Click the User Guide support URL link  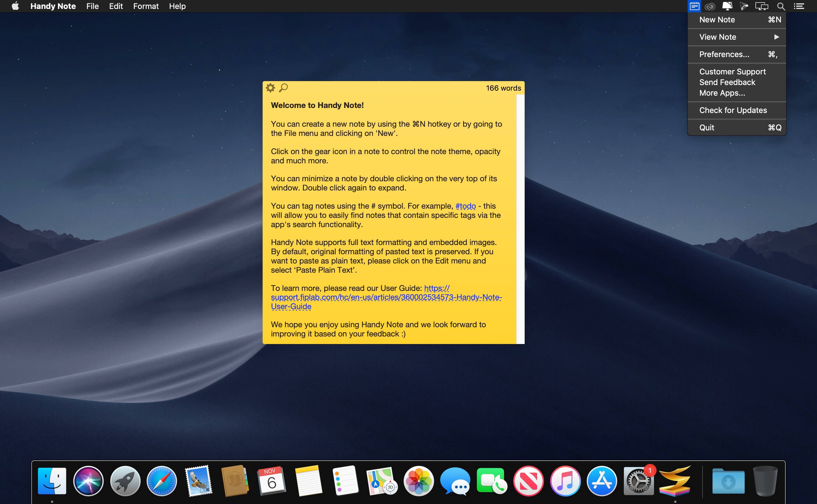point(386,297)
